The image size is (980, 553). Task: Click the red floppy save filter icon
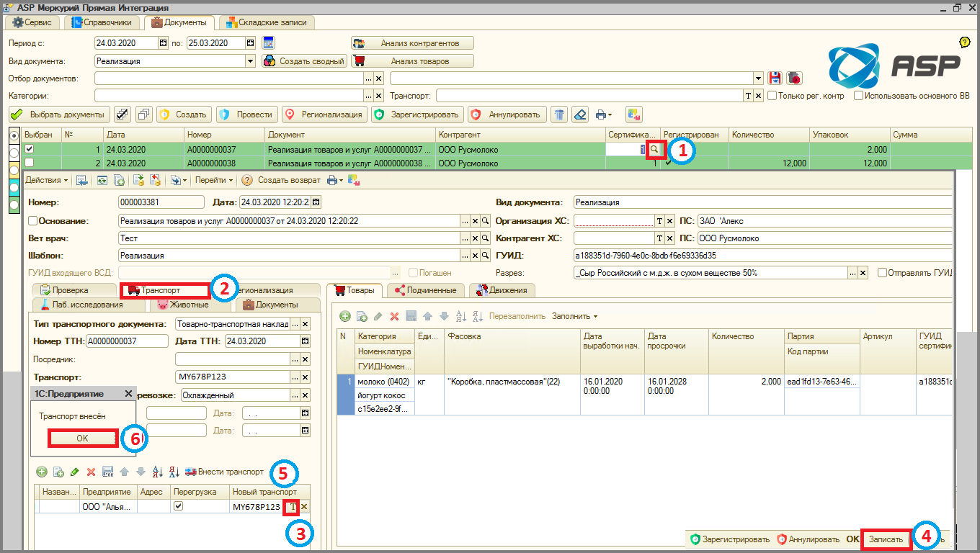[776, 78]
